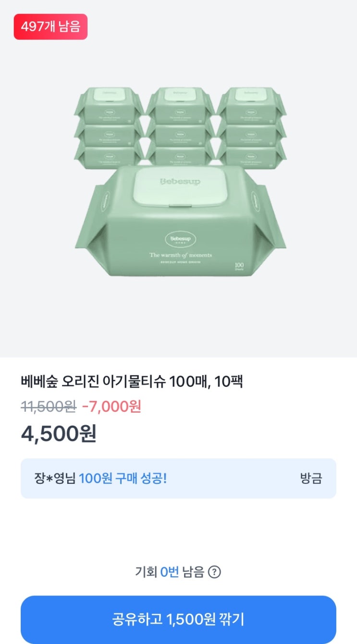357x644 pixels.
Task: Click the question mark help icon
Action: pos(214,572)
